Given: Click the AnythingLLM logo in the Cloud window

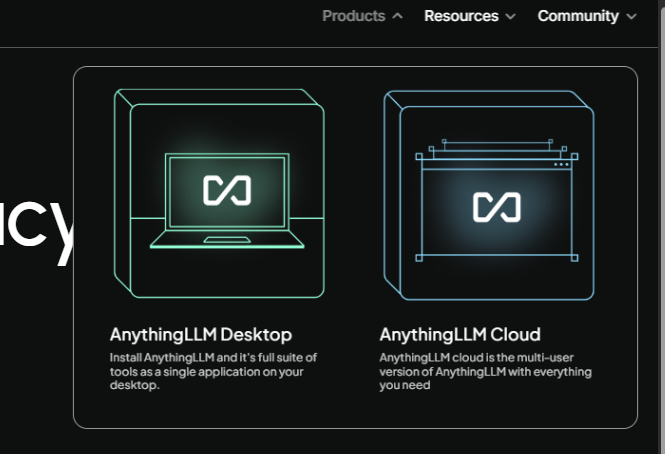Looking at the screenshot, I should pos(497,207).
